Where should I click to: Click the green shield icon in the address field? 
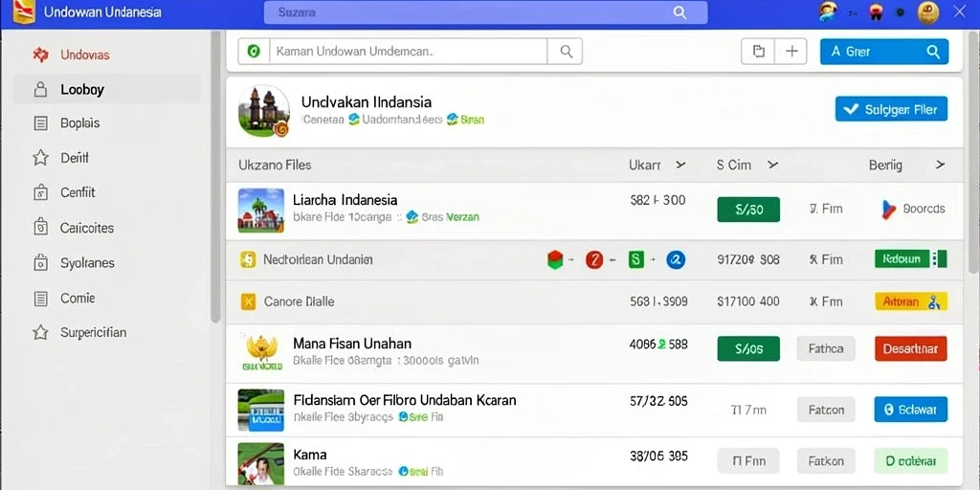tap(254, 52)
